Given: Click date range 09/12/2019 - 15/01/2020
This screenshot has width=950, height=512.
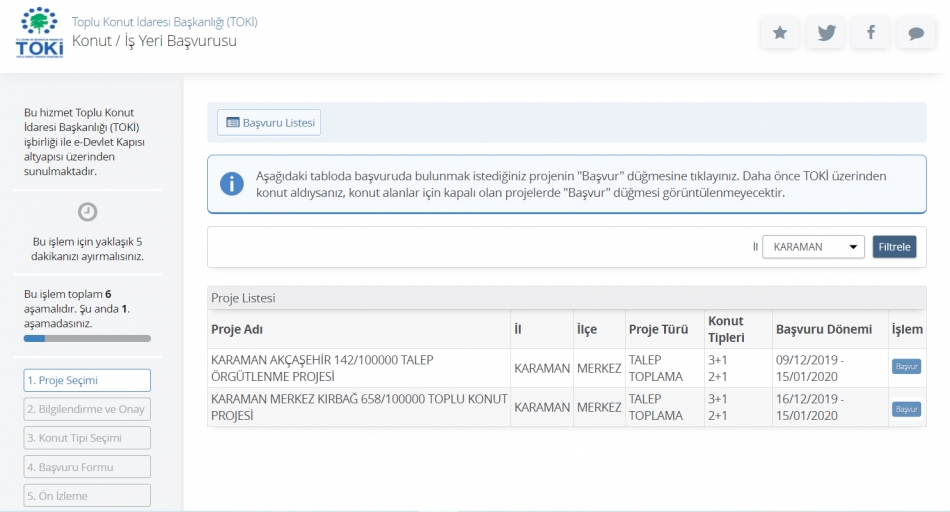Looking at the screenshot, I should point(810,368).
